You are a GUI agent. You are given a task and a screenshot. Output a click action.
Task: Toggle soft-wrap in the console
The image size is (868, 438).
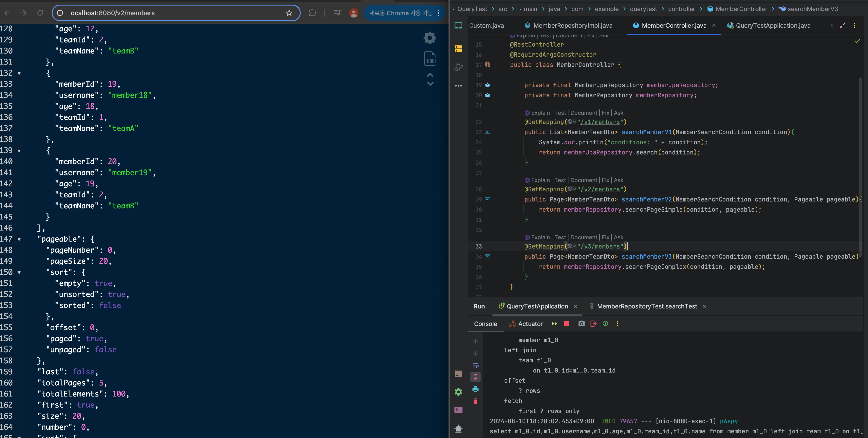pos(476,365)
